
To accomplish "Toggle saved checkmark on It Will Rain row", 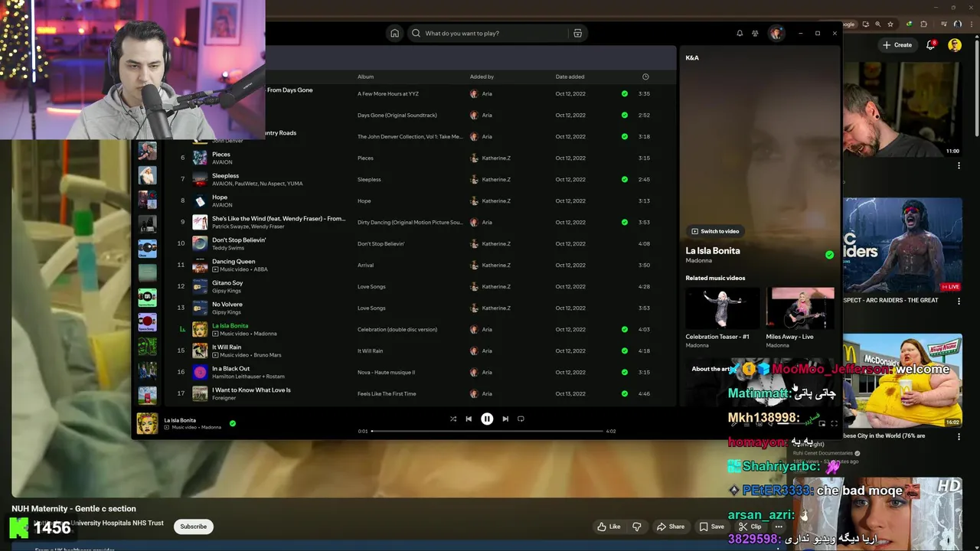I will pyautogui.click(x=625, y=350).
